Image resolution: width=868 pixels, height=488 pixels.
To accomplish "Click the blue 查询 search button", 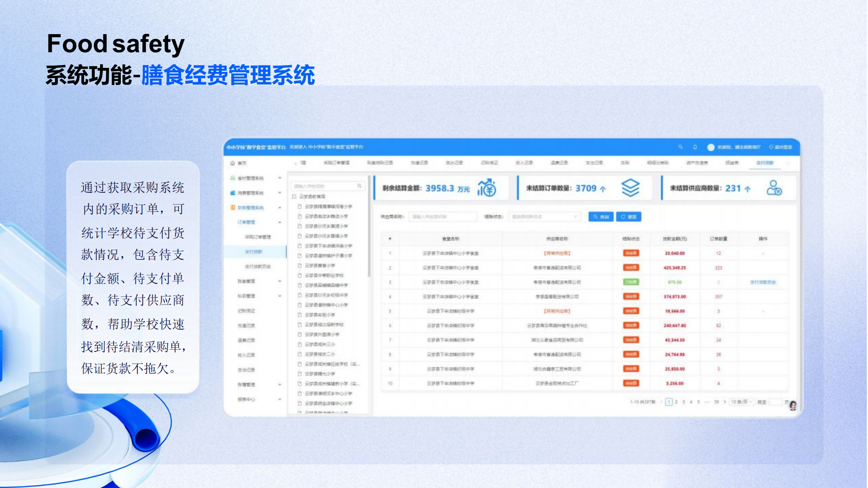I will (601, 217).
